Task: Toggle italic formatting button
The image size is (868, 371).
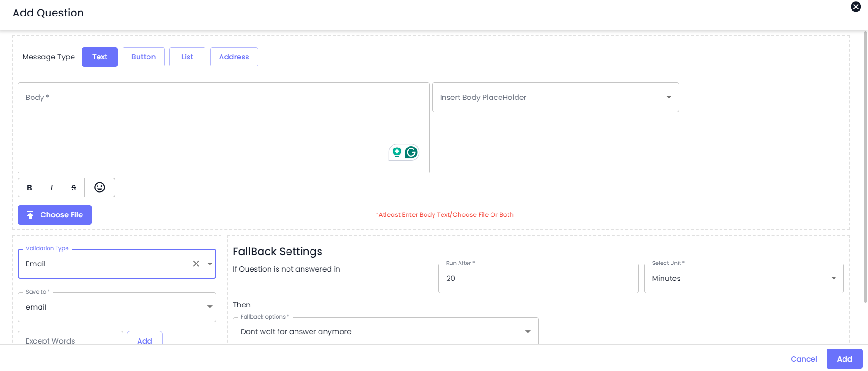Action: (51, 188)
